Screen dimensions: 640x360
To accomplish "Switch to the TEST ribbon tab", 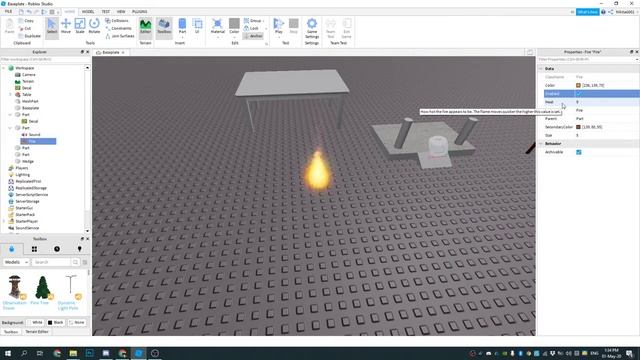I will [x=106, y=11].
